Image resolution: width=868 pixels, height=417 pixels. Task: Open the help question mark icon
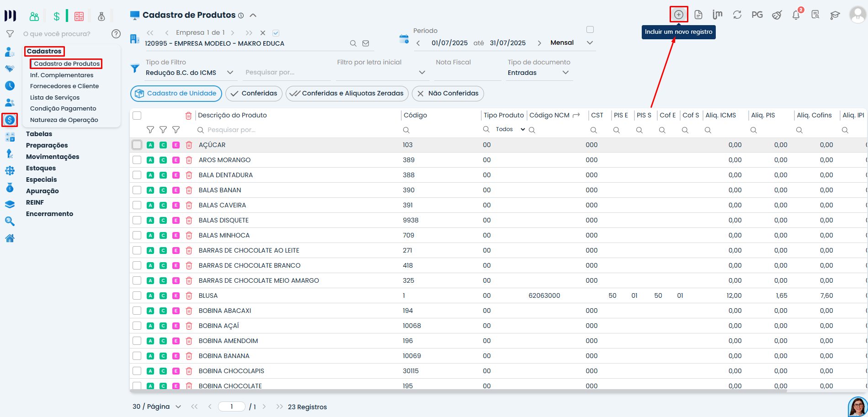point(116,34)
